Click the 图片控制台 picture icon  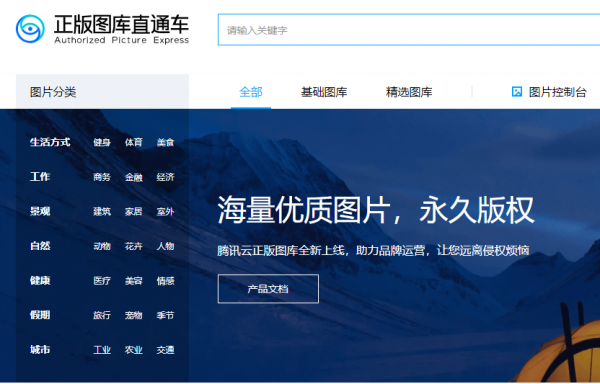tap(517, 92)
